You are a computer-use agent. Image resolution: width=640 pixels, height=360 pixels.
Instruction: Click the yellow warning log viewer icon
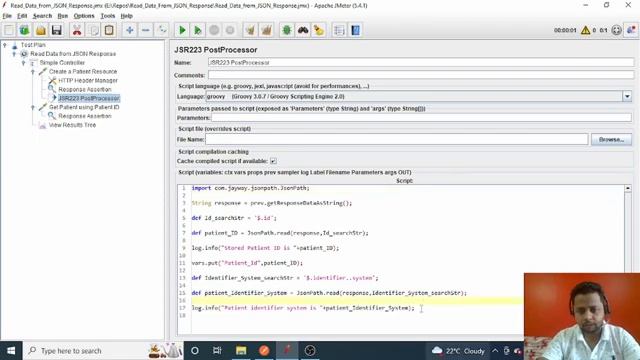click(585, 30)
